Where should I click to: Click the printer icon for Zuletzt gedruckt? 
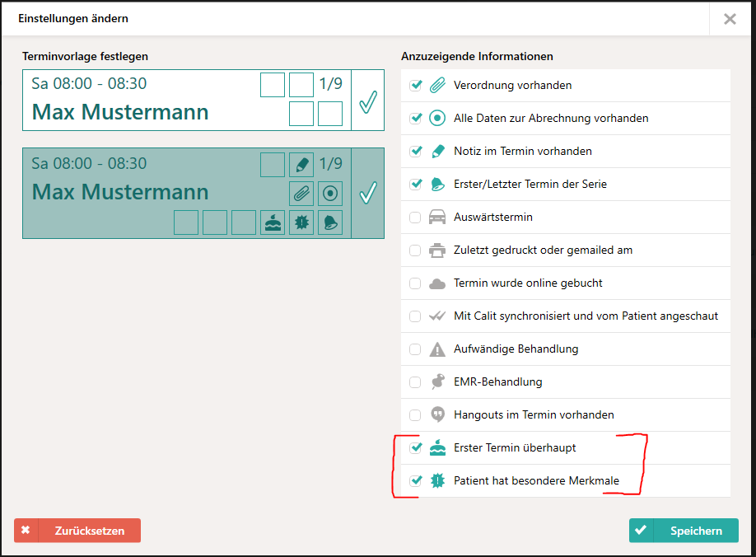437,250
